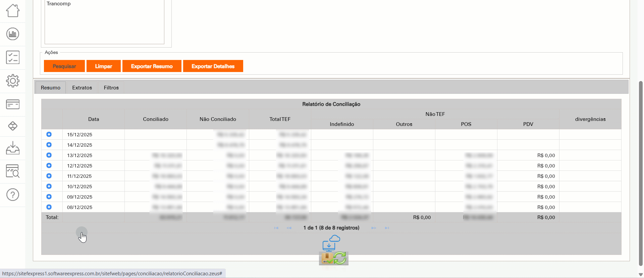Switch to the Extratos tab
The height and width of the screenshot is (278, 644).
(82, 87)
